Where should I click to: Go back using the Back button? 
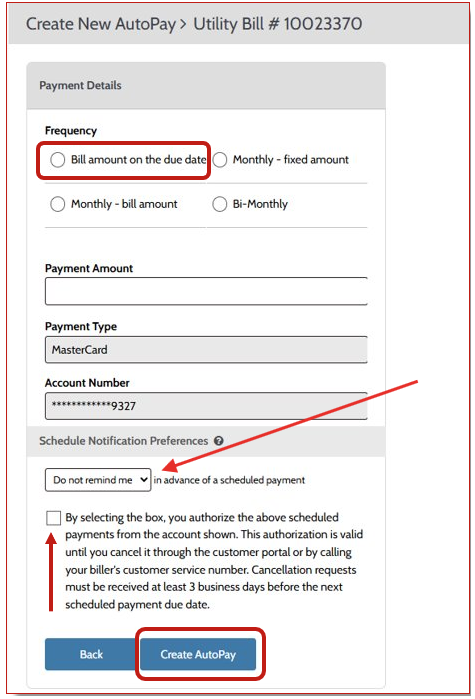click(x=91, y=654)
